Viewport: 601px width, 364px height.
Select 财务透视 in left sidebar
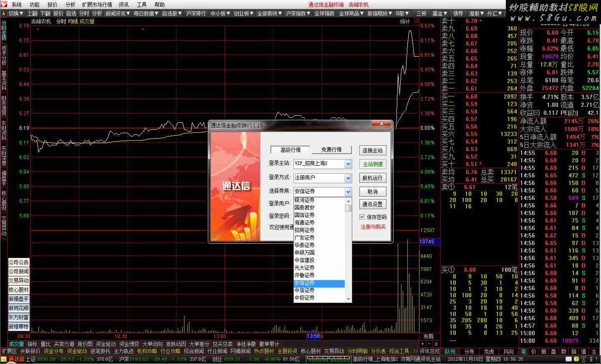[4, 106]
